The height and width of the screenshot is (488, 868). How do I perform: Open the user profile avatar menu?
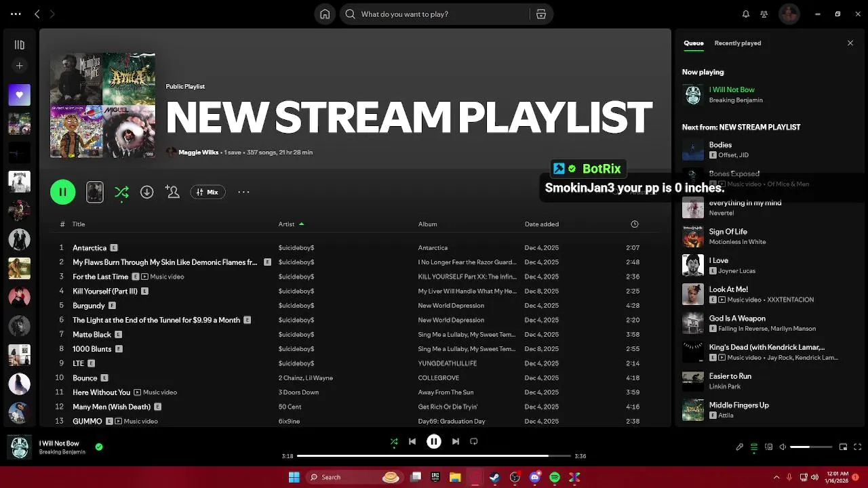[789, 14]
